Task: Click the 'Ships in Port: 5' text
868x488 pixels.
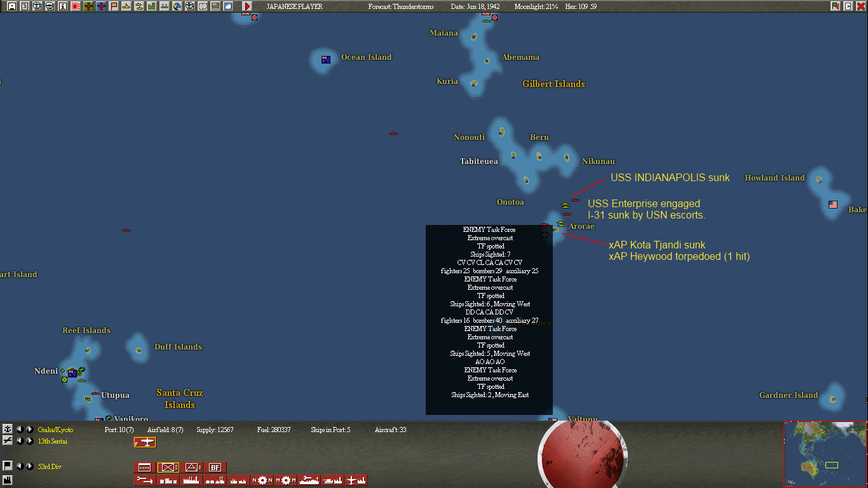Action: pyautogui.click(x=330, y=430)
